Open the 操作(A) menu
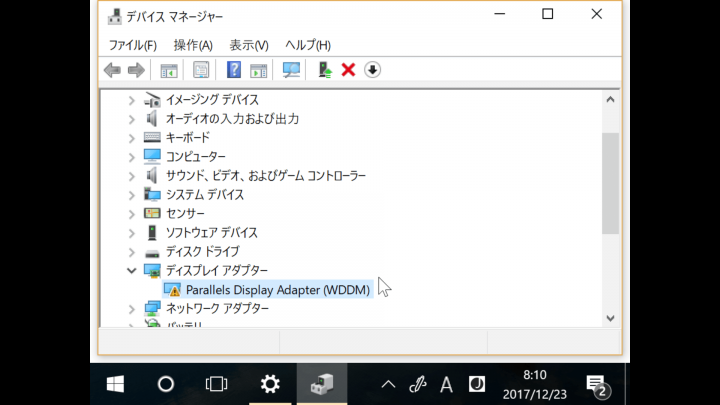The width and height of the screenshot is (720, 405). [x=193, y=45]
